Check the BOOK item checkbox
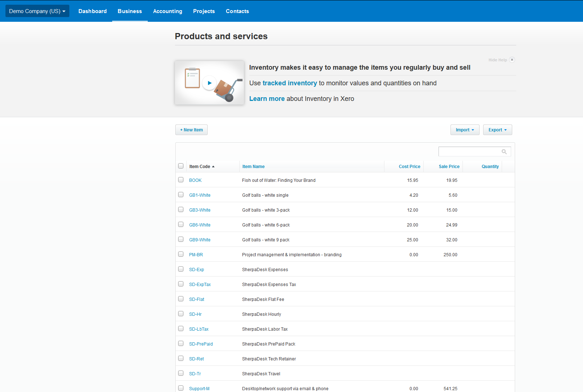 pyautogui.click(x=181, y=180)
